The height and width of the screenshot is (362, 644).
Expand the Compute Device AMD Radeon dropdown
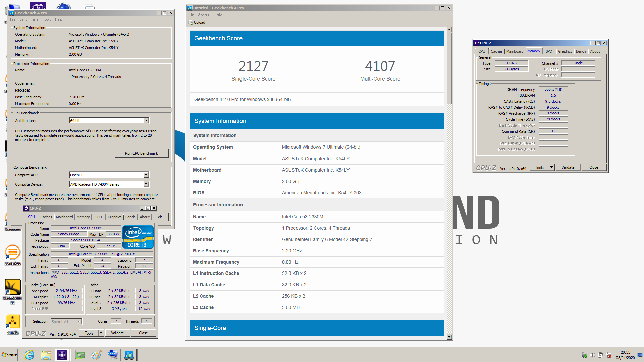point(146,184)
